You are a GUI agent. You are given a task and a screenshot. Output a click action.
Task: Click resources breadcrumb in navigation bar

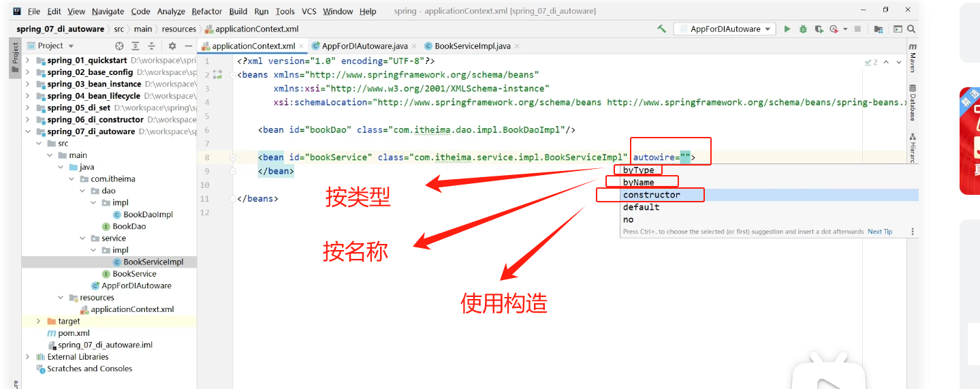click(x=179, y=29)
